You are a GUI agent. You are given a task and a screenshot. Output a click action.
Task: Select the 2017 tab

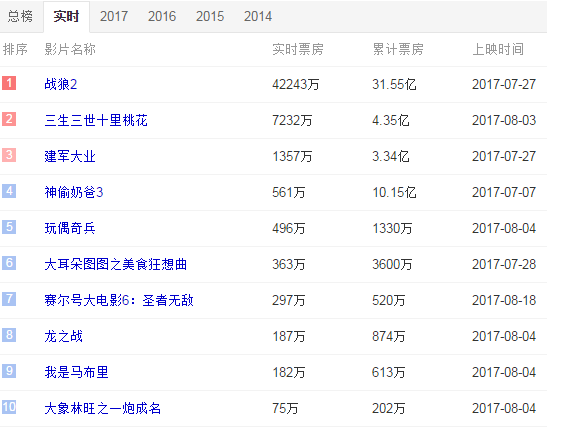(x=114, y=17)
